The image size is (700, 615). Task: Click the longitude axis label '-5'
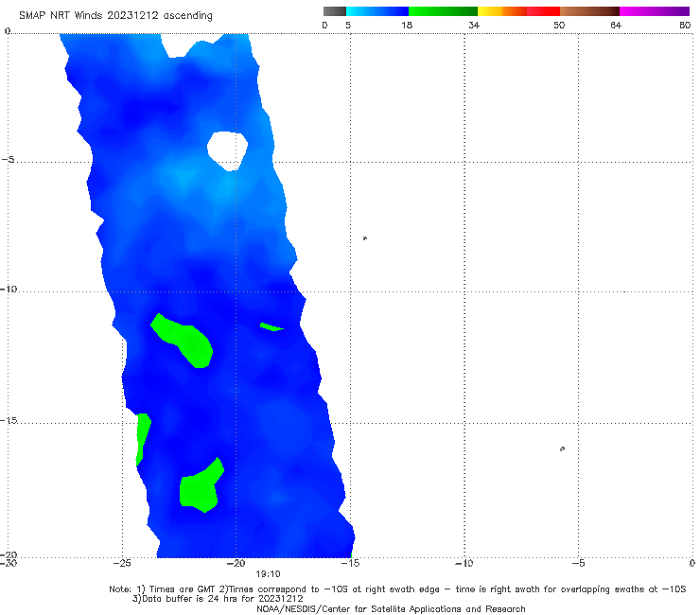[578, 563]
